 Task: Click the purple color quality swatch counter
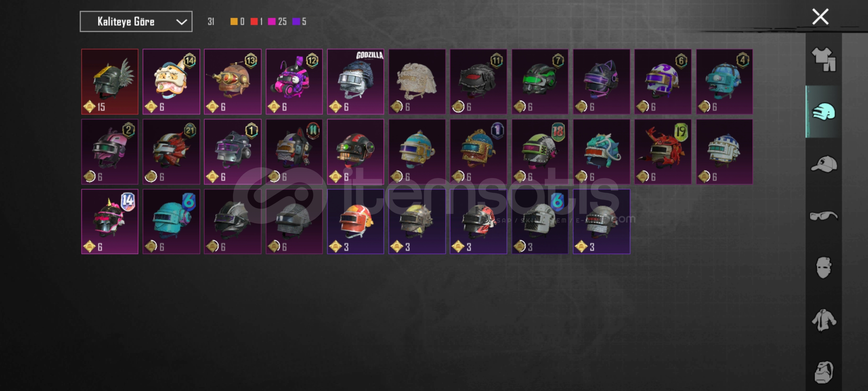click(x=299, y=22)
